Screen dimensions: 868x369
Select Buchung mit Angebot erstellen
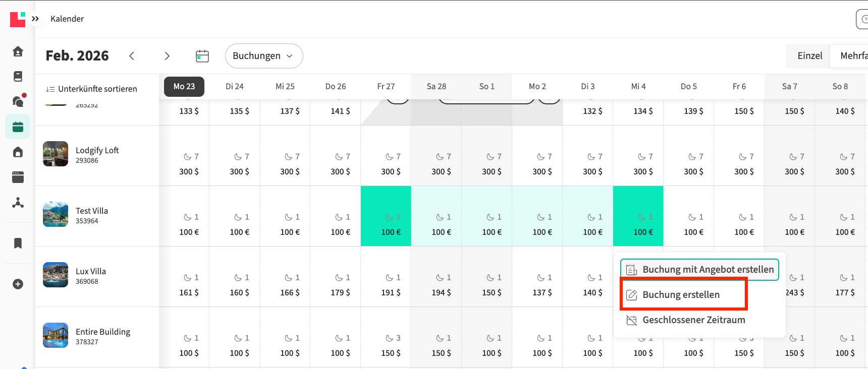click(x=699, y=270)
